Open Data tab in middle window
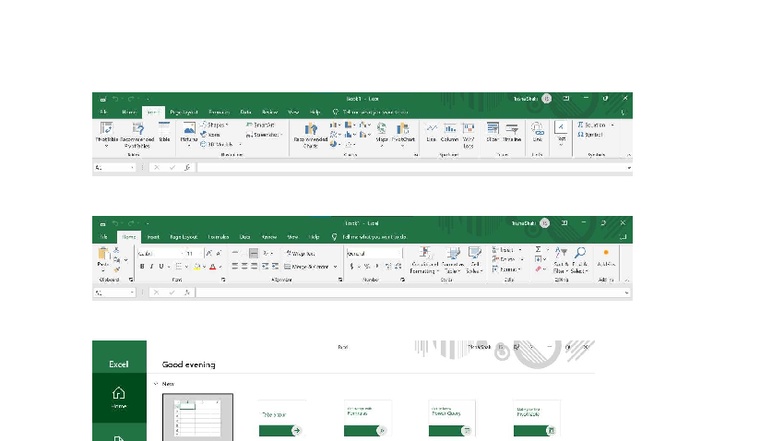The width and height of the screenshot is (784, 441). tap(244, 236)
